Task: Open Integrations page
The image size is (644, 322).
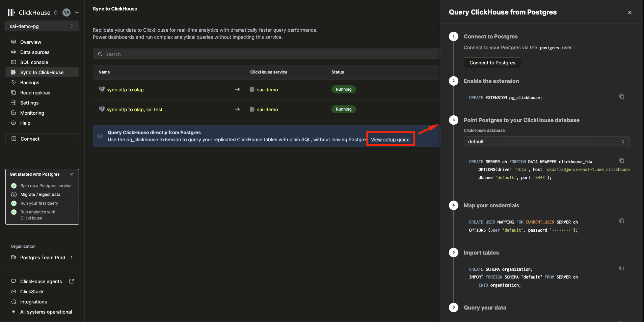Action: click(x=33, y=302)
